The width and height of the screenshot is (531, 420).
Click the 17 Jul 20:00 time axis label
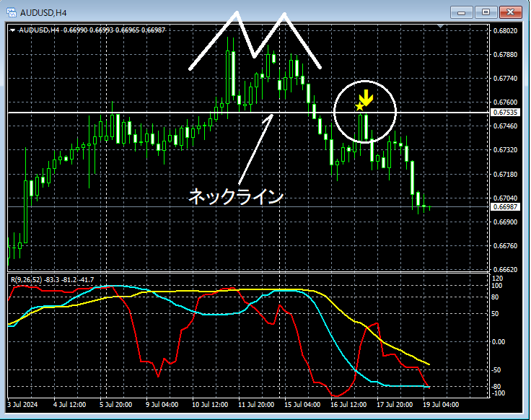click(395, 404)
